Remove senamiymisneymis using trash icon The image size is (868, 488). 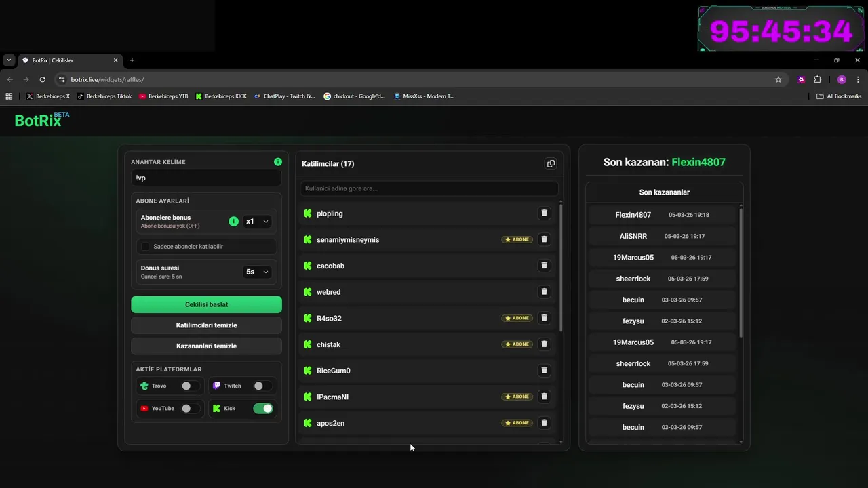tap(544, 239)
